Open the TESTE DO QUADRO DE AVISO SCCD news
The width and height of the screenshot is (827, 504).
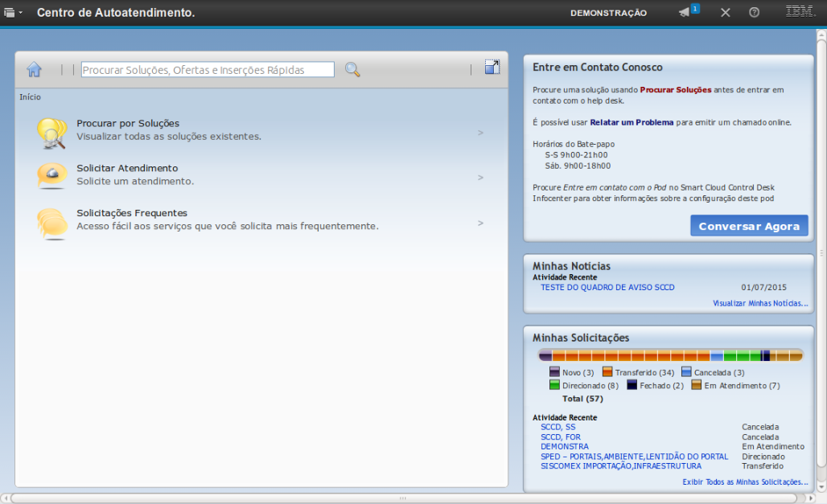pyautogui.click(x=607, y=287)
